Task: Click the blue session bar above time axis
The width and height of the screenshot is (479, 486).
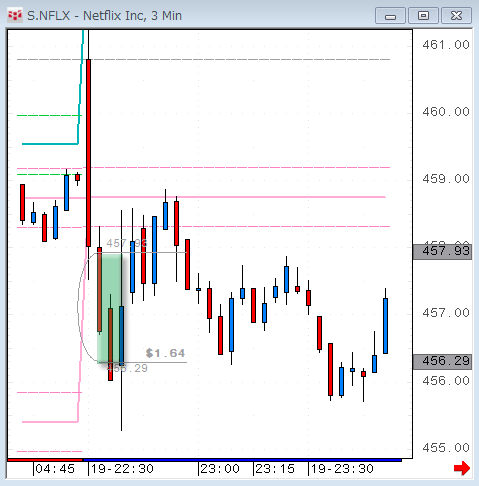Action: (242, 460)
